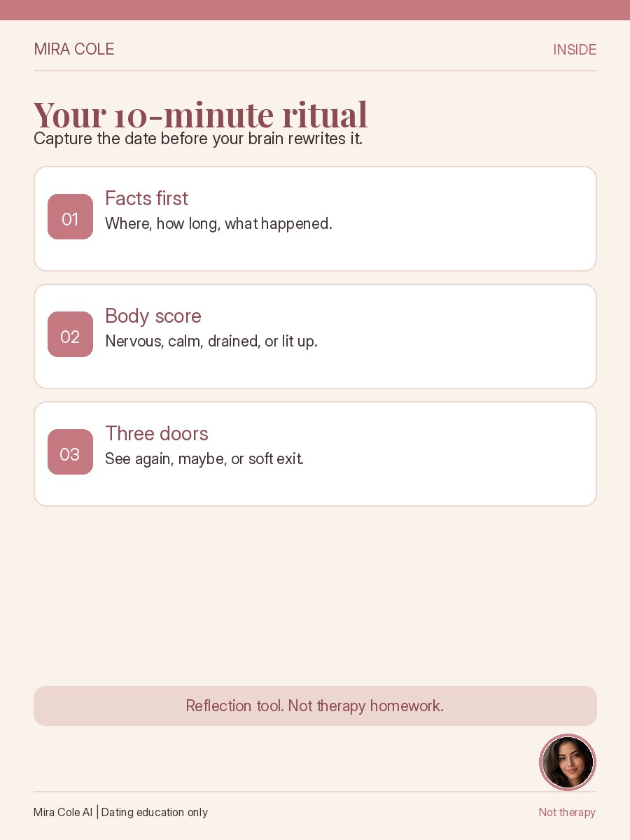The image size is (630, 840).
Task: Click the 02 step badge
Action: pos(70,335)
